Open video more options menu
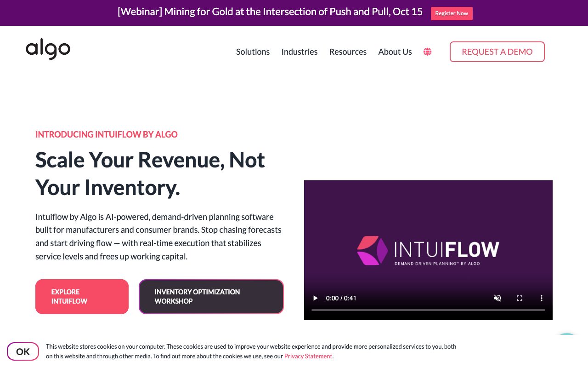This screenshot has height=368, width=588. (542, 298)
